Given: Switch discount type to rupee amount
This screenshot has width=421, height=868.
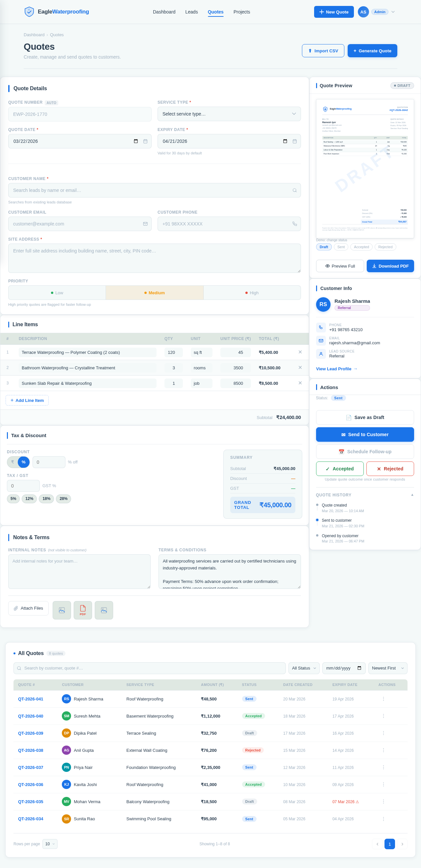Looking at the screenshot, I should tap(13, 462).
